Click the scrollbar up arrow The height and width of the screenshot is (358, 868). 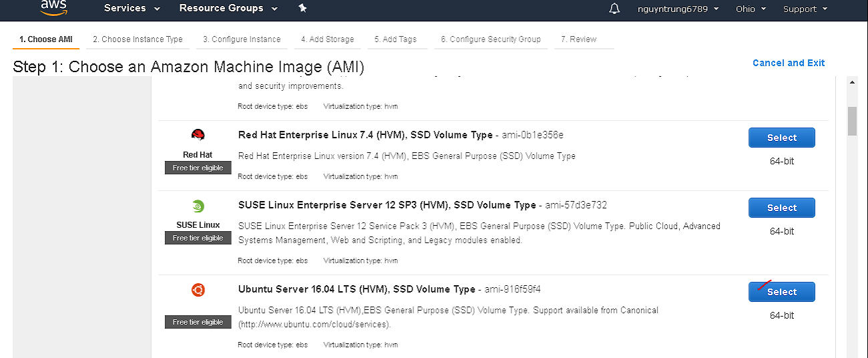[x=852, y=82]
